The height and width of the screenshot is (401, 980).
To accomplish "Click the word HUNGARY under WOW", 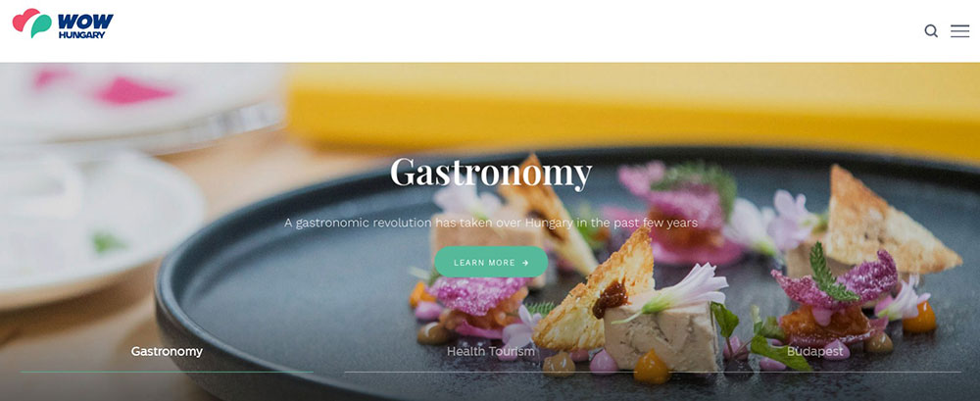I will click(82, 35).
